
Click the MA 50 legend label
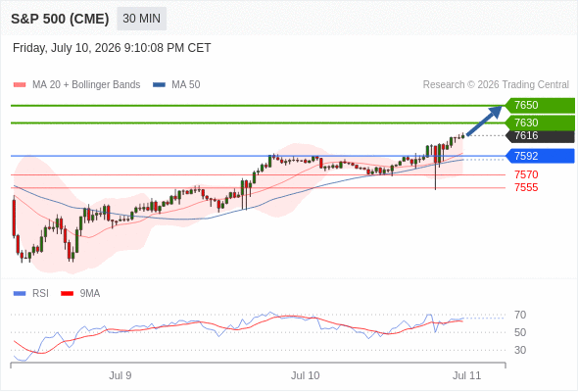[186, 85]
